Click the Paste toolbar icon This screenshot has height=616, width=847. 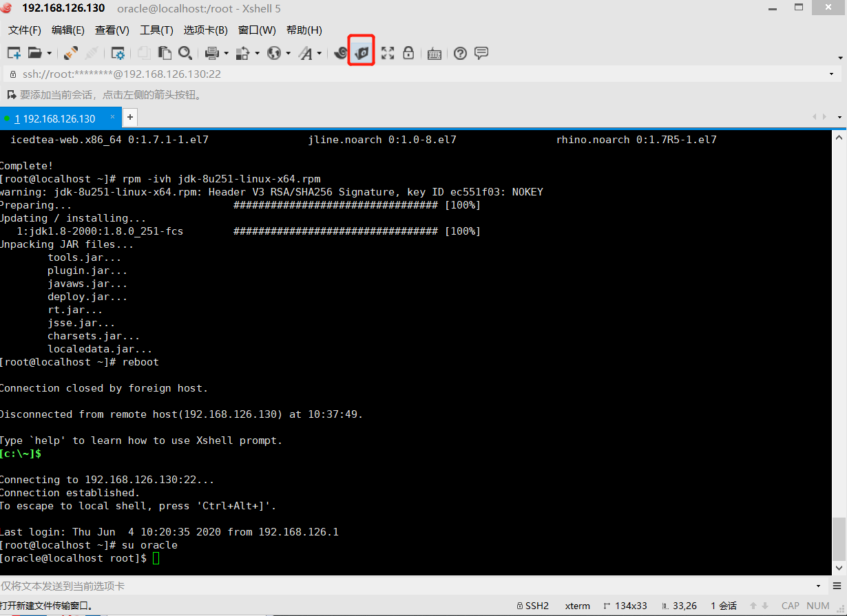(x=165, y=53)
